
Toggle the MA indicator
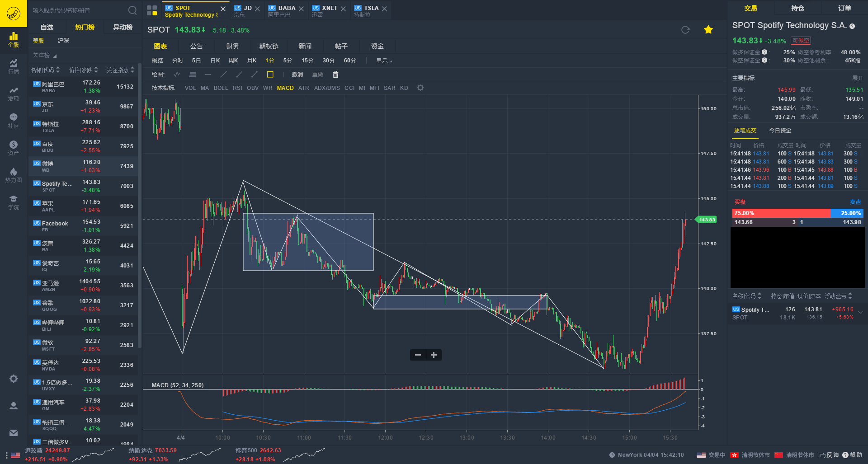(x=205, y=88)
